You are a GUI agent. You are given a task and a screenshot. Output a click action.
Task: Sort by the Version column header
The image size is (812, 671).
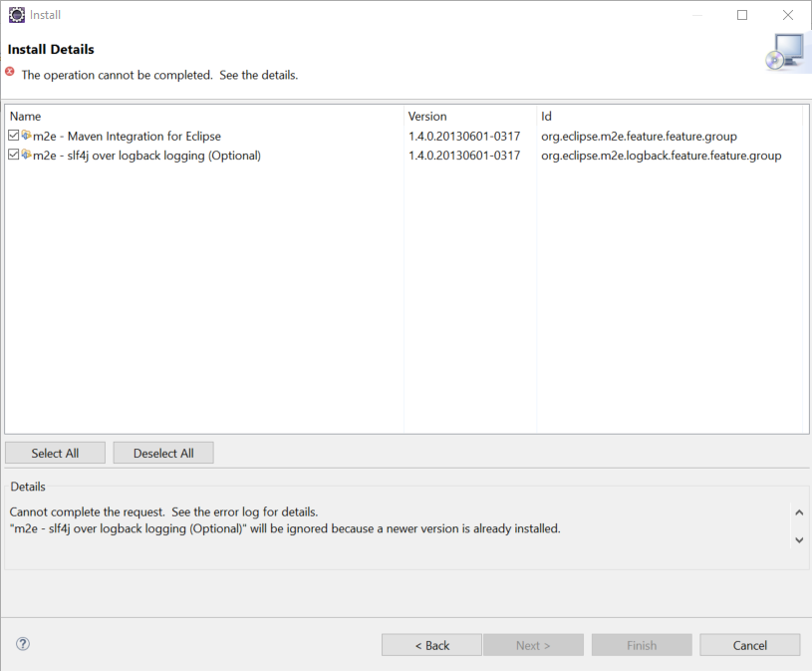point(470,116)
